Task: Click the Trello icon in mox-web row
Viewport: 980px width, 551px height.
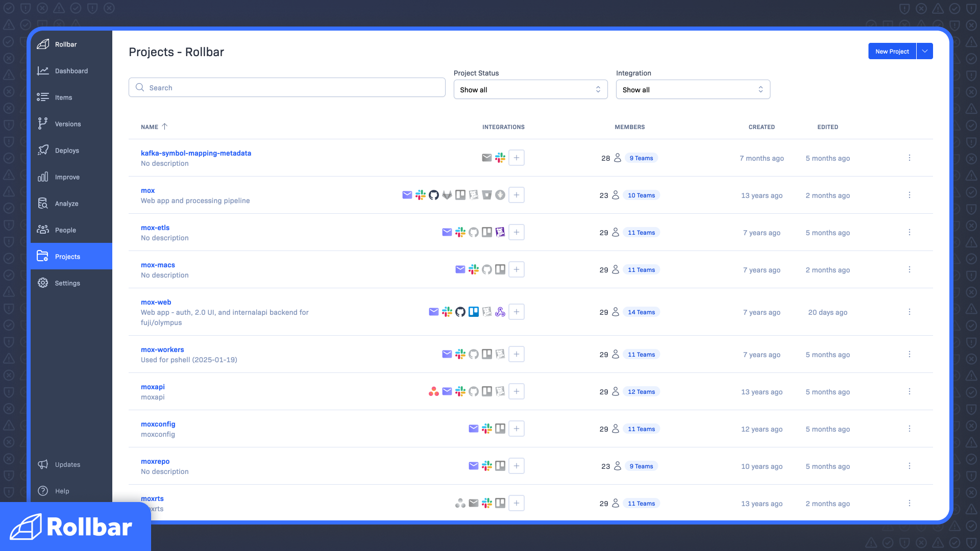Action: click(474, 312)
